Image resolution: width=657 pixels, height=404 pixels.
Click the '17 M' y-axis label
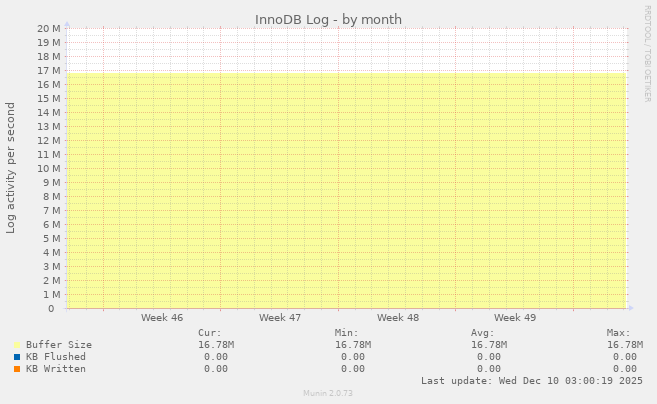(49, 70)
